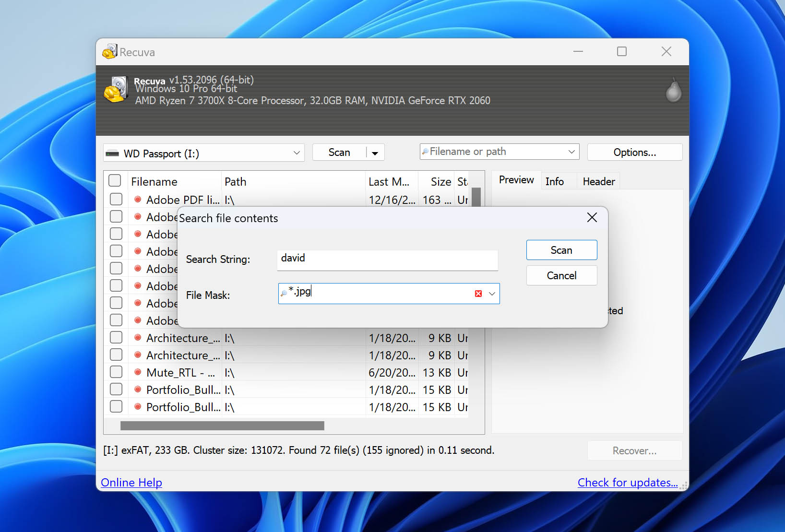Click the Check for updates link

point(628,482)
